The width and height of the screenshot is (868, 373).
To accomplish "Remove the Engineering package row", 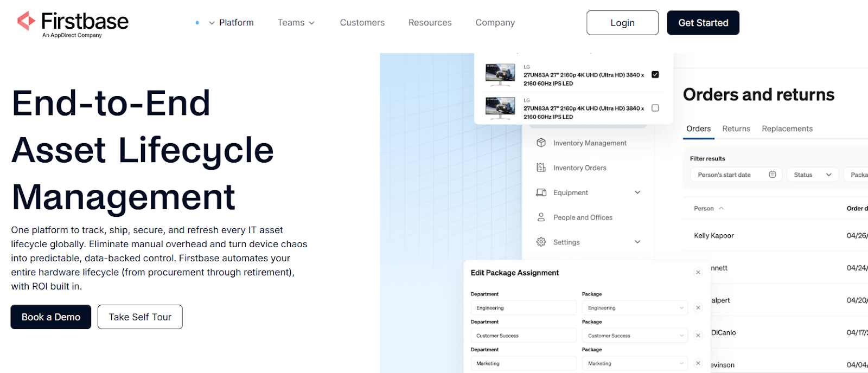I will (698, 308).
